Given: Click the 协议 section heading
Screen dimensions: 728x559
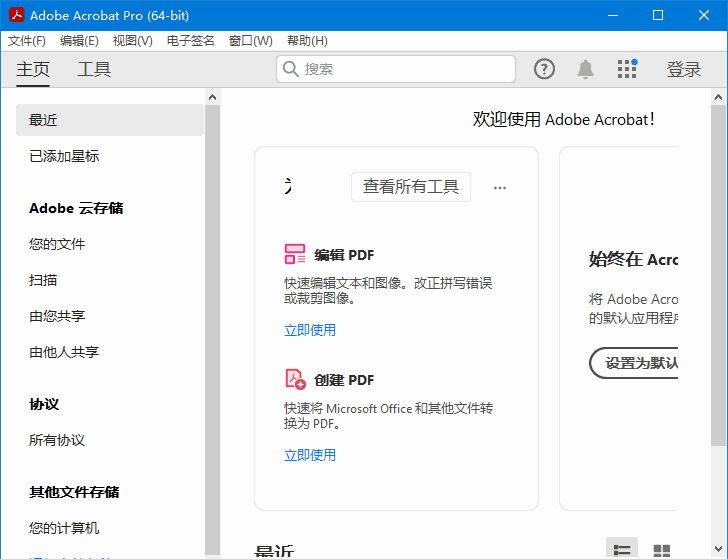Looking at the screenshot, I should pos(44,404).
